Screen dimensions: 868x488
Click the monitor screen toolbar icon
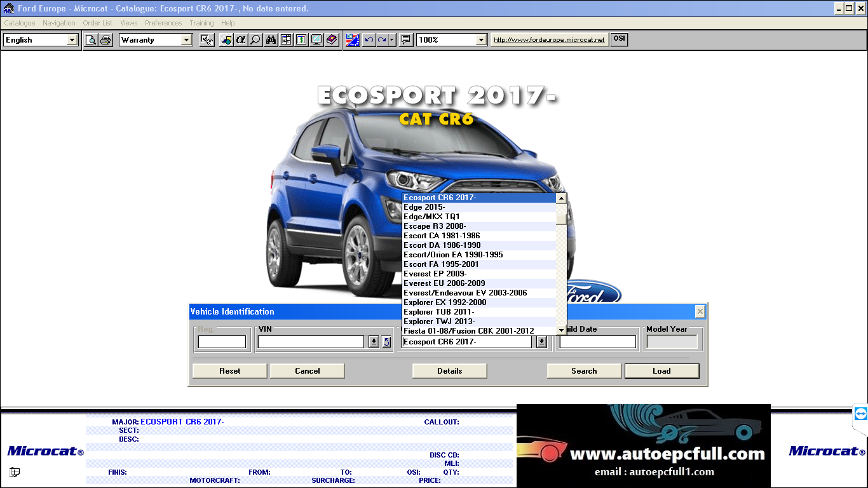(x=316, y=40)
